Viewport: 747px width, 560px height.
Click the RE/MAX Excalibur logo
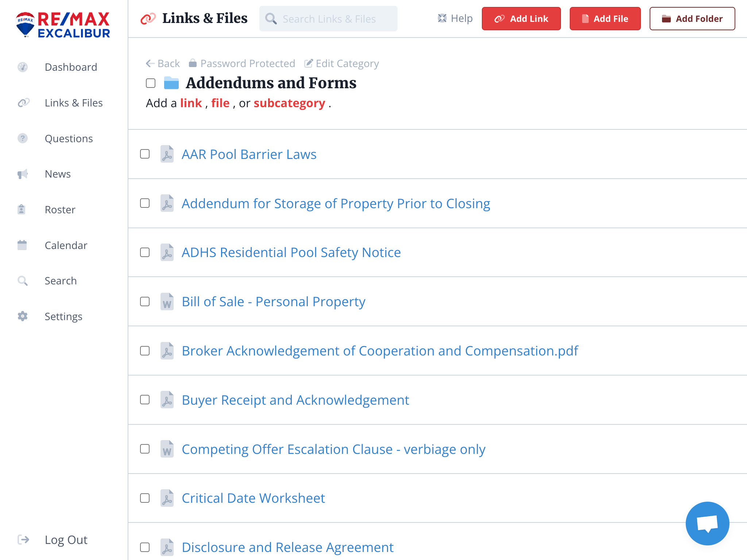click(x=63, y=24)
